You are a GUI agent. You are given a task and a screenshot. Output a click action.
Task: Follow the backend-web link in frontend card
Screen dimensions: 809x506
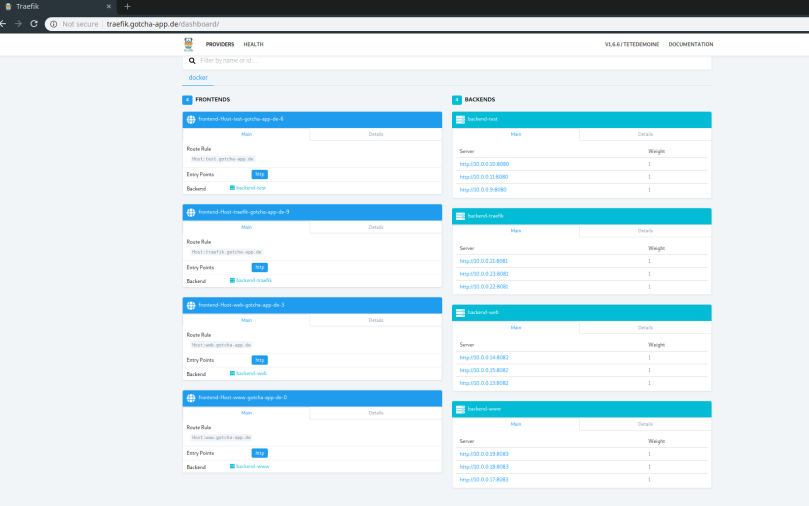(x=251, y=373)
